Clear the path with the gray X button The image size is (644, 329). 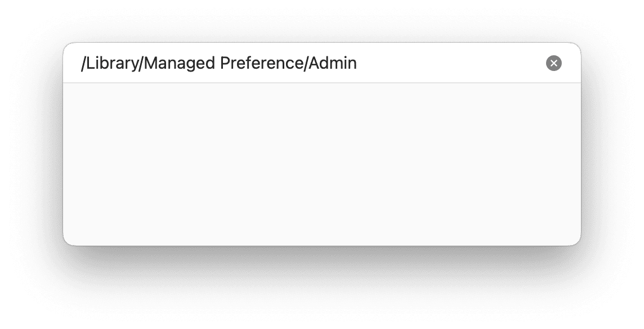pyautogui.click(x=553, y=63)
